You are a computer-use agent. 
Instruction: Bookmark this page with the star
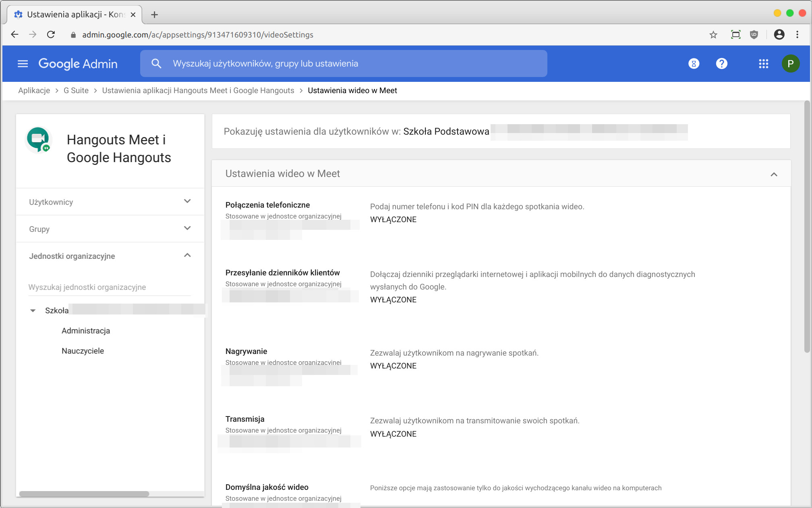pyautogui.click(x=713, y=35)
